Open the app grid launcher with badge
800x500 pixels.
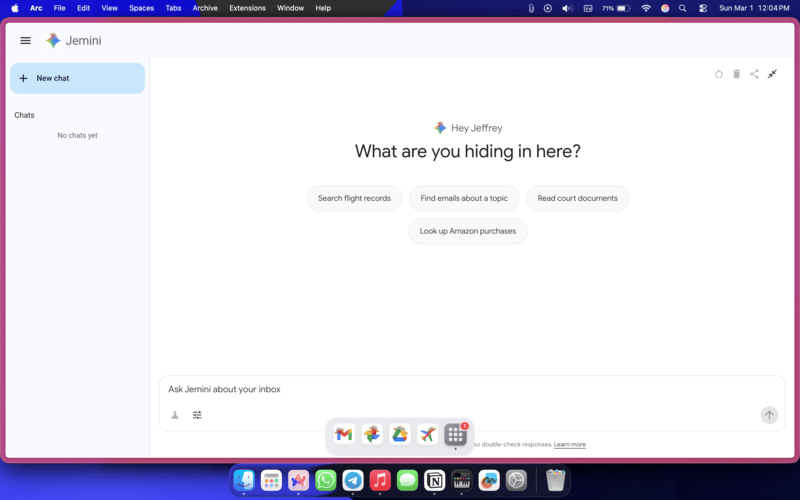456,435
